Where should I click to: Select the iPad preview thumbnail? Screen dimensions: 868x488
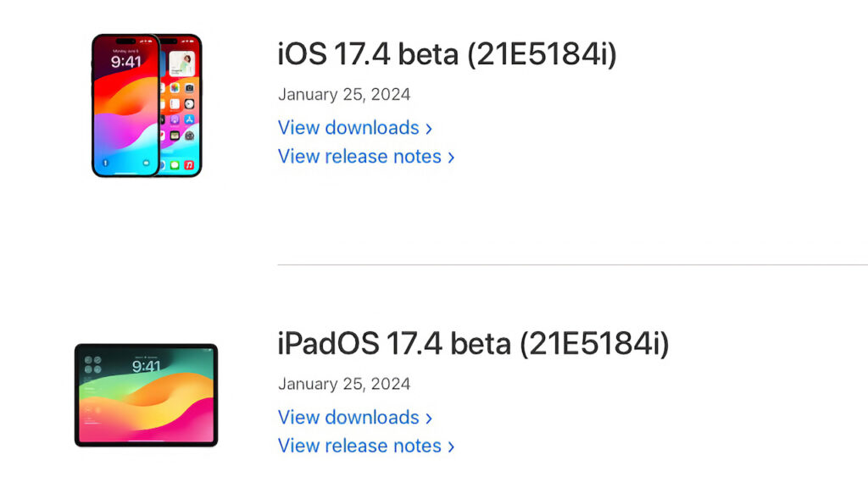[x=146, y=394]
